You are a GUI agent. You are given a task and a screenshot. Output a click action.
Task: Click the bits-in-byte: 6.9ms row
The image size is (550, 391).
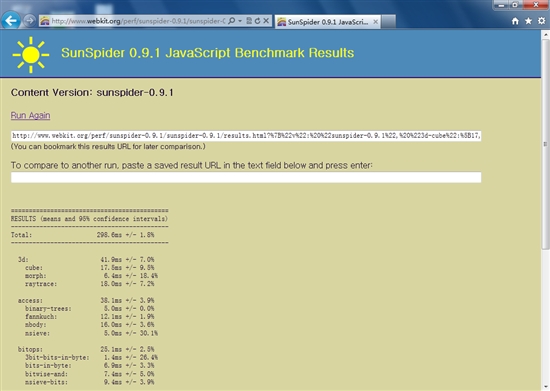(89, 365)
